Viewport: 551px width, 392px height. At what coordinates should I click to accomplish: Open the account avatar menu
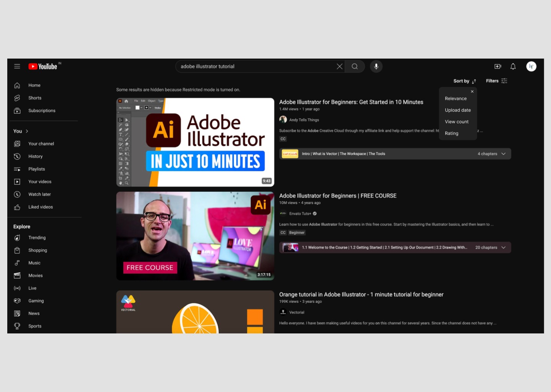pos(531,66)
